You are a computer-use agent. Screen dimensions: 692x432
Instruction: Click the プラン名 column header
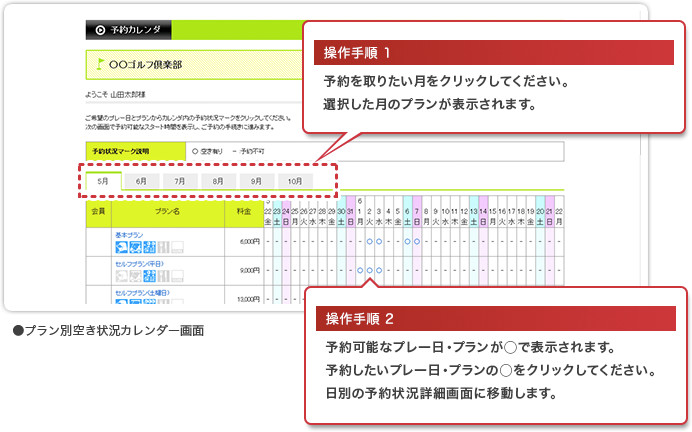click(x=168, y=212)
